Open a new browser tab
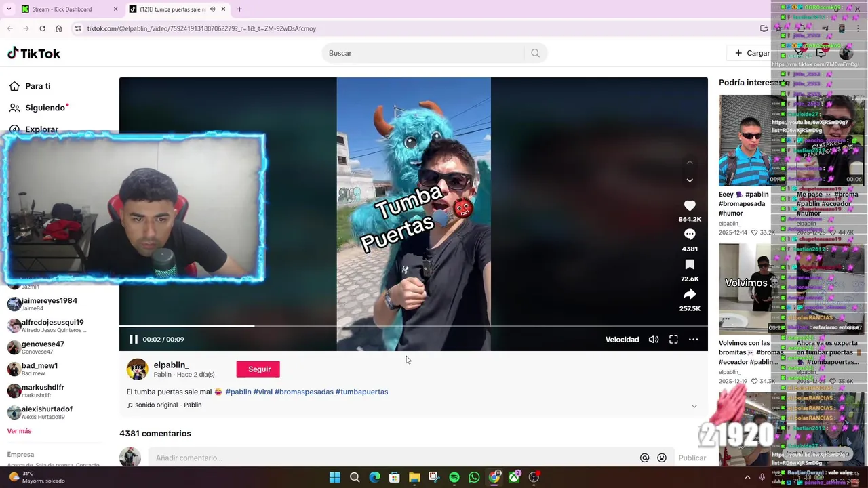This screenshot has height=488, width=868. [x=239, y=9]
